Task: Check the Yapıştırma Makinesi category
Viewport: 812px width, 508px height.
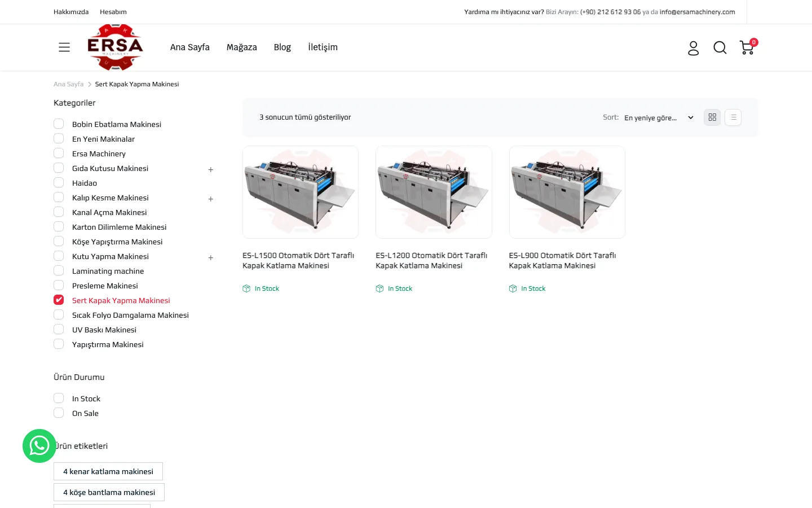Action: [x=59, y=344]
